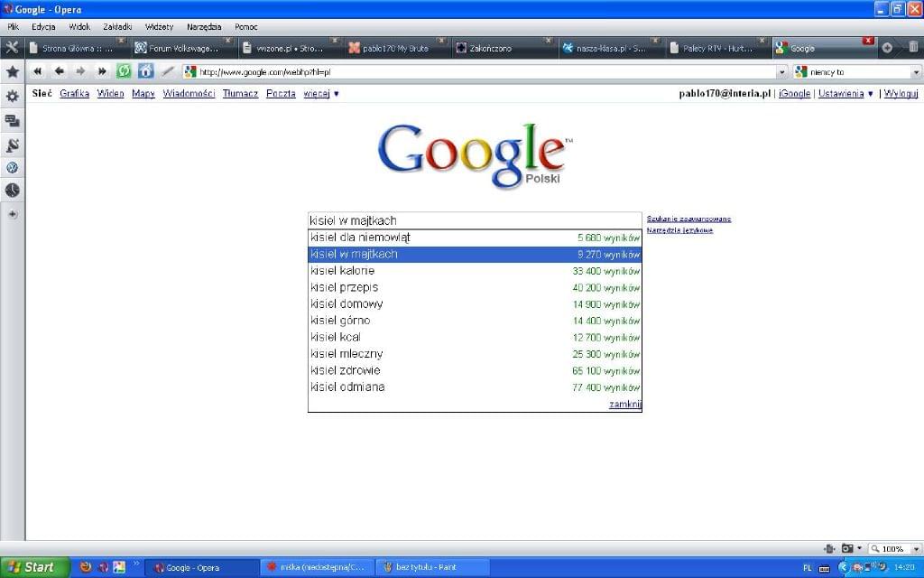The height and width of the screenshot is (578, 924).
Task: Close suggestions with 'zamknij' link
Action: tap(624, 404)
